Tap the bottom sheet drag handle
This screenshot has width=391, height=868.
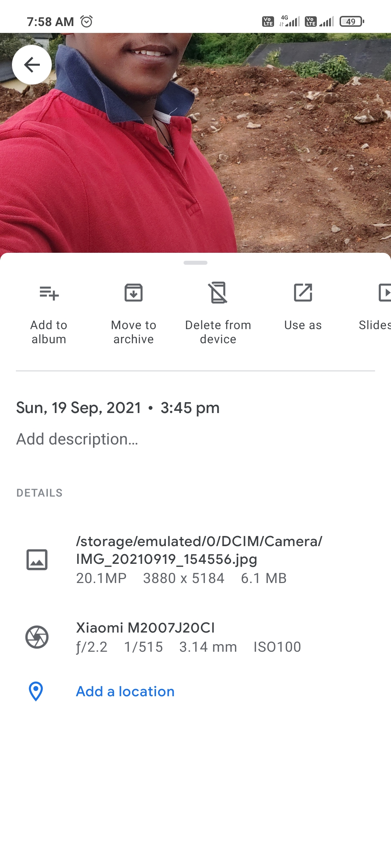click(x=195, y=263)
